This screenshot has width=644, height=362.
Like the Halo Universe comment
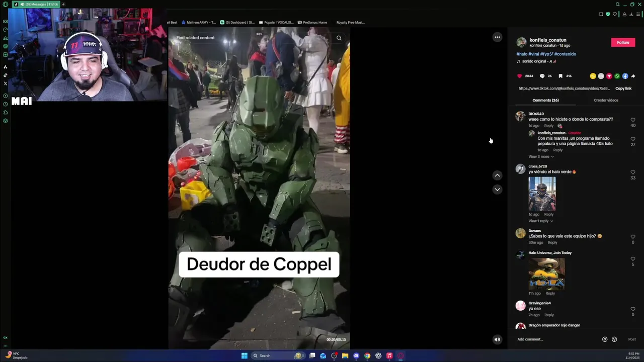tap(633, 259)
